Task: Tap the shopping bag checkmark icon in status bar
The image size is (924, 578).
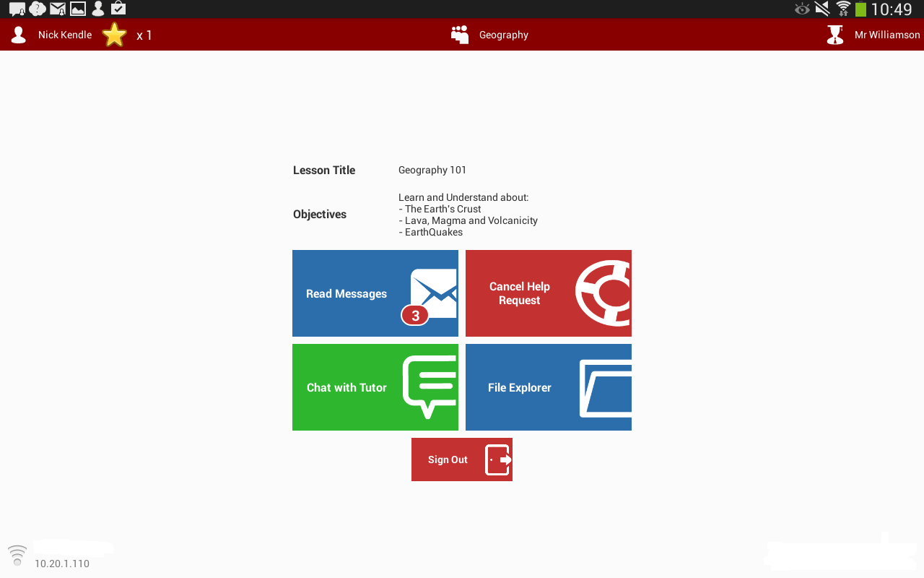Action: 118,9
